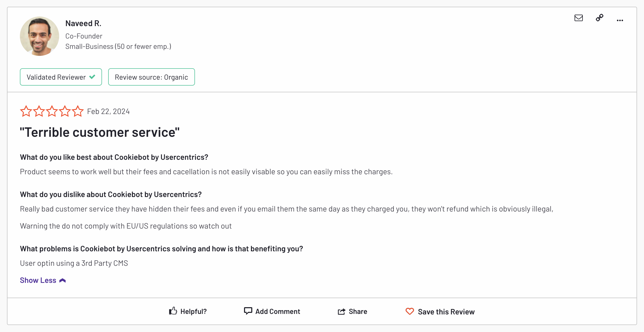Screen dimensions: 644x332
Task: Collapse the review with the Show Less chevron
Action: tap(62, 280)
